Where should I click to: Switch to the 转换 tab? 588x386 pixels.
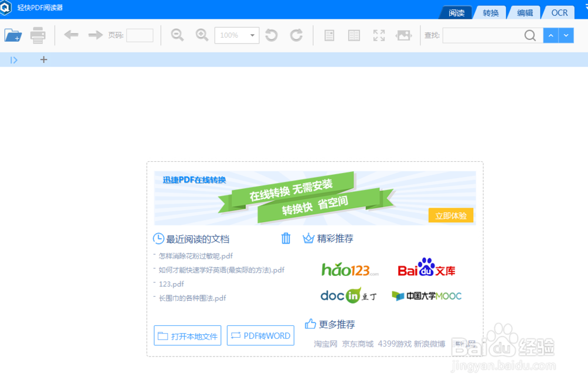point(490,12)
